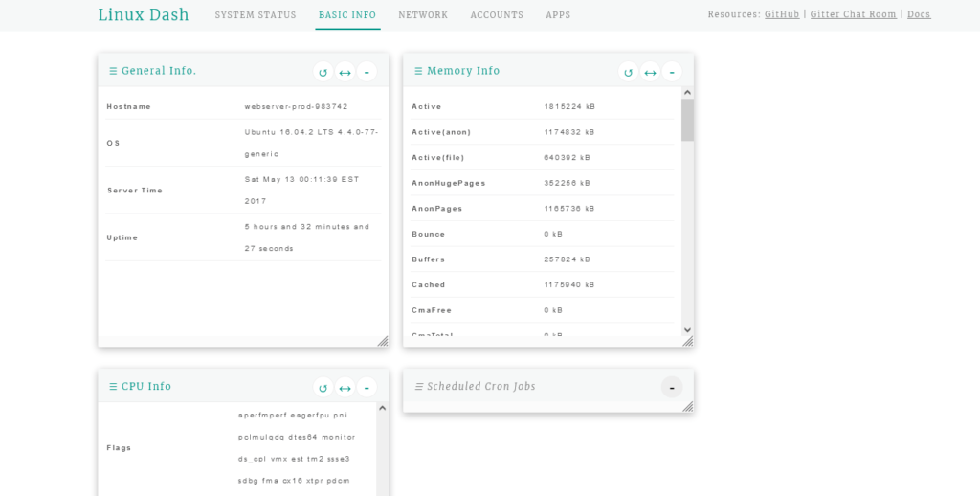980x496 pixels.
Task: Click the Linux Dash logo title
Action: [x=144, y=14]
